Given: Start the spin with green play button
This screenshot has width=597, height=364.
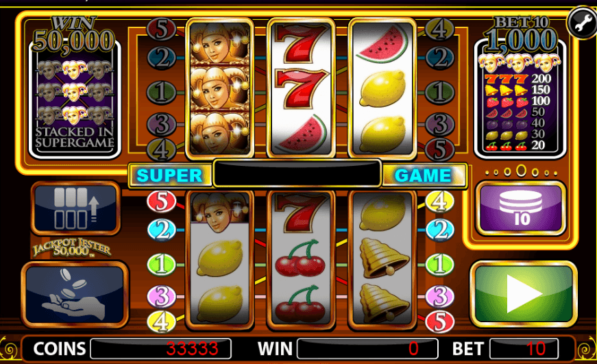Looking at the screenshot, I should coord(524,294).
